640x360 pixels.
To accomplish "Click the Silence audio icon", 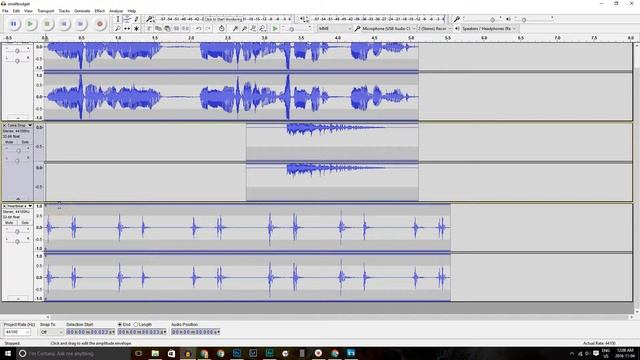I will click(x=185, y=29).
